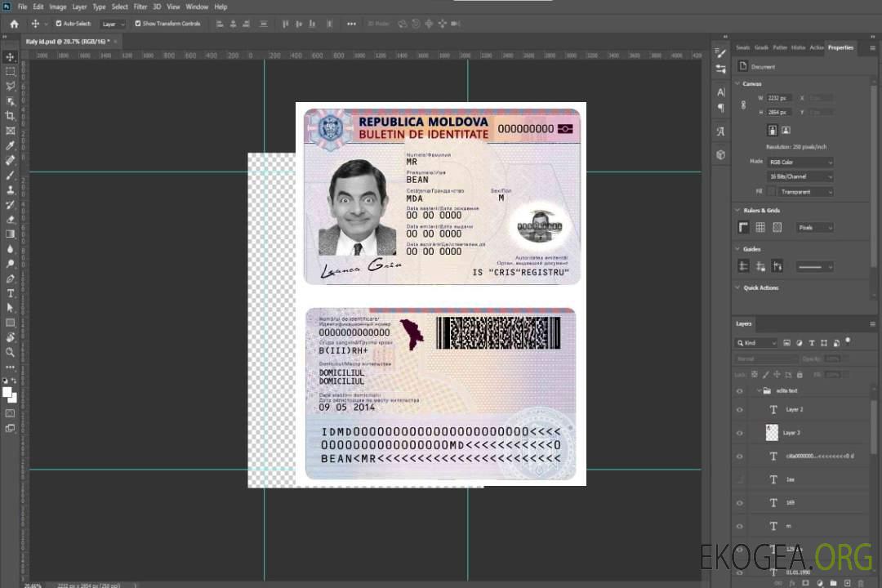Hide the 'edite text' group layer
Viewport: 882px width, 588px height.
[740, 391]
